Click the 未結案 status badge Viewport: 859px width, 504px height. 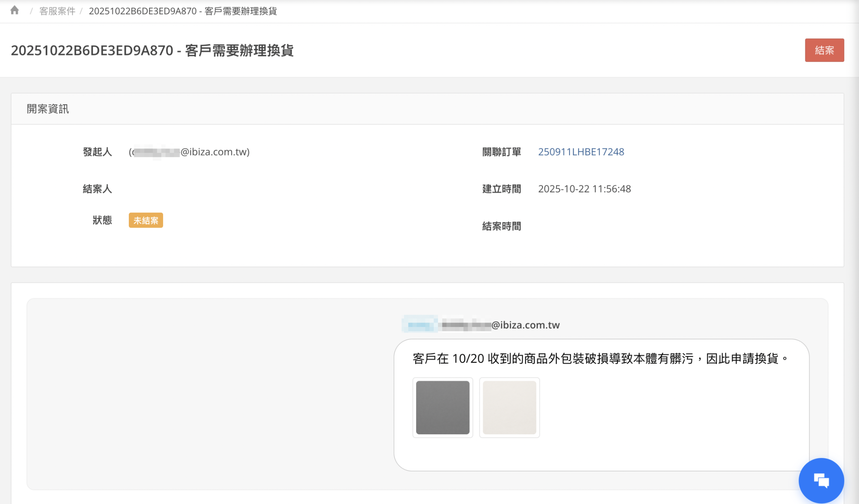coord(146,220)
